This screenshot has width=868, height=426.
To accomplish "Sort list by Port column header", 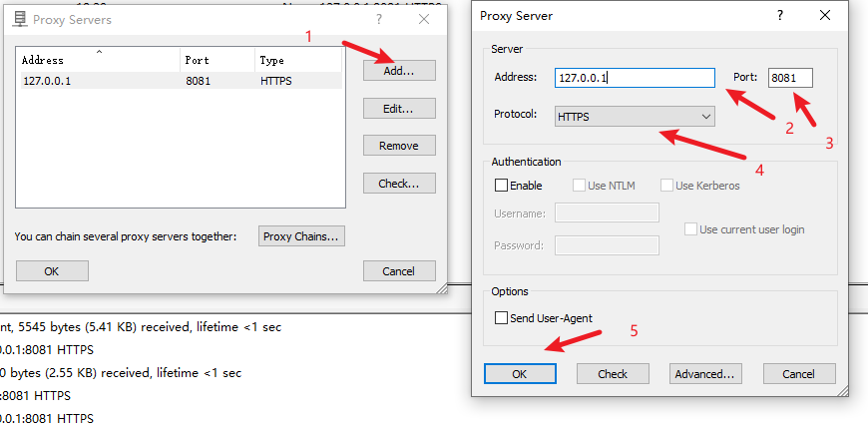I will [x=216, y=60].
